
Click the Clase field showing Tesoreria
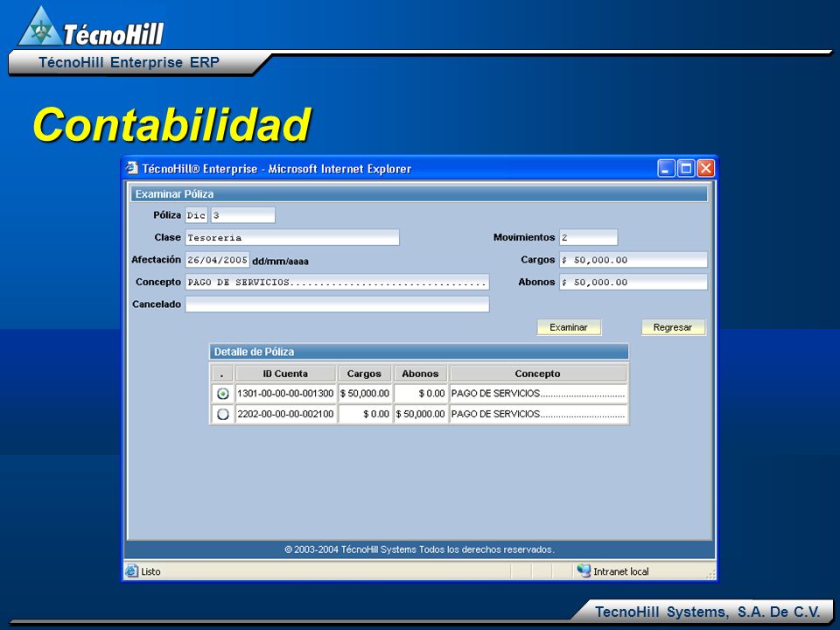click(292, 237)
